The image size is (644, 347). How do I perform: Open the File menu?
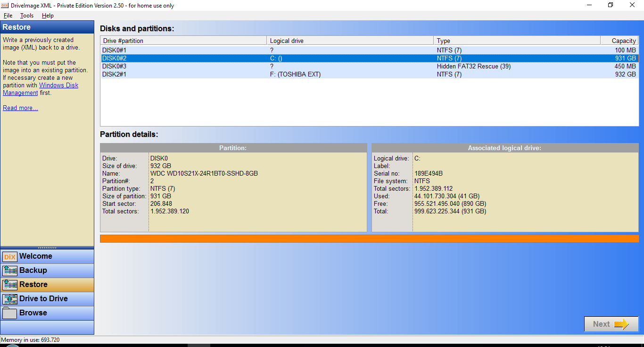[8, 16]
